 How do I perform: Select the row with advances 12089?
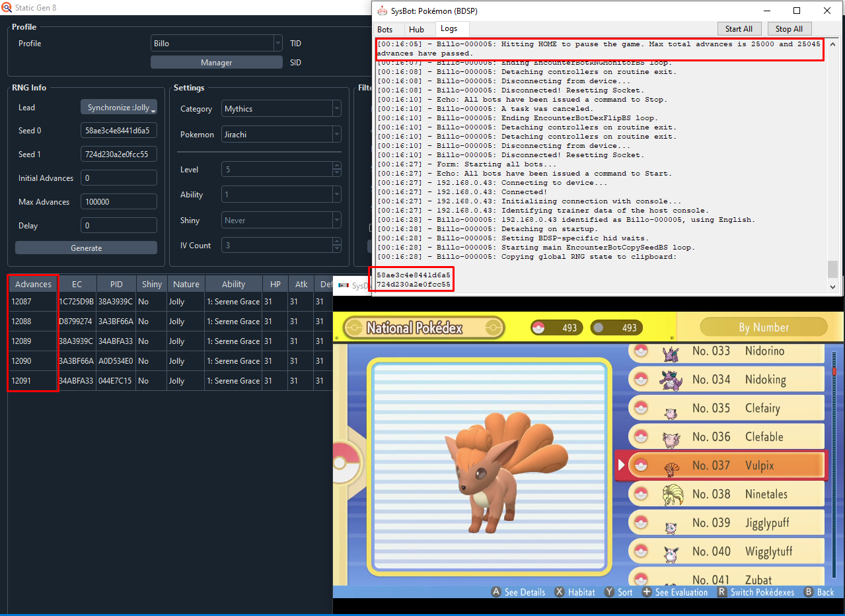170,341
